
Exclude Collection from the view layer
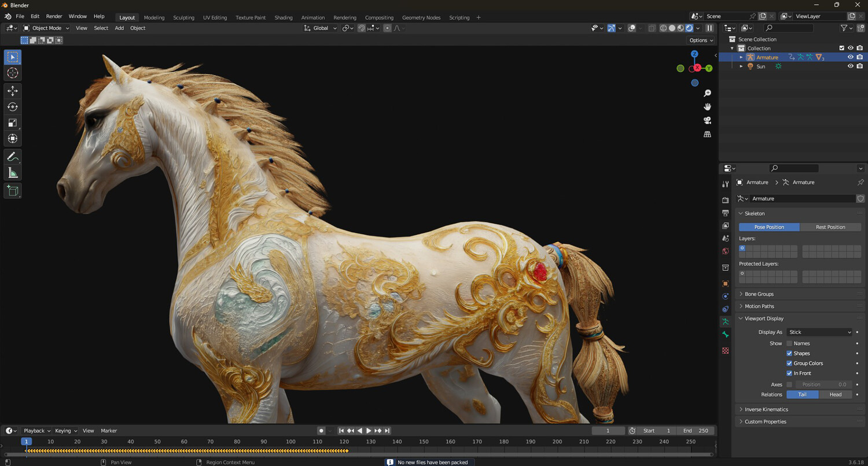click(x=842, y=48)
